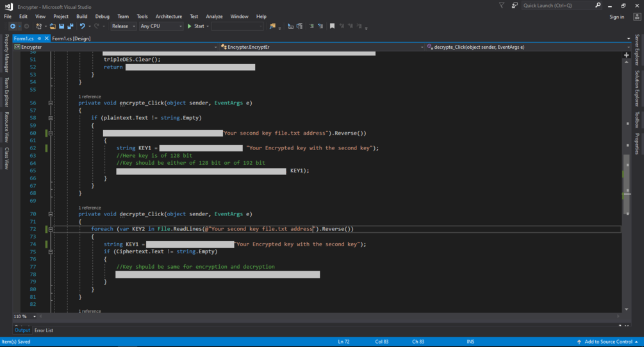Click the notifications filter flag icon
The width and height of the screenshot is (644, 347).
tap(502, 5)
